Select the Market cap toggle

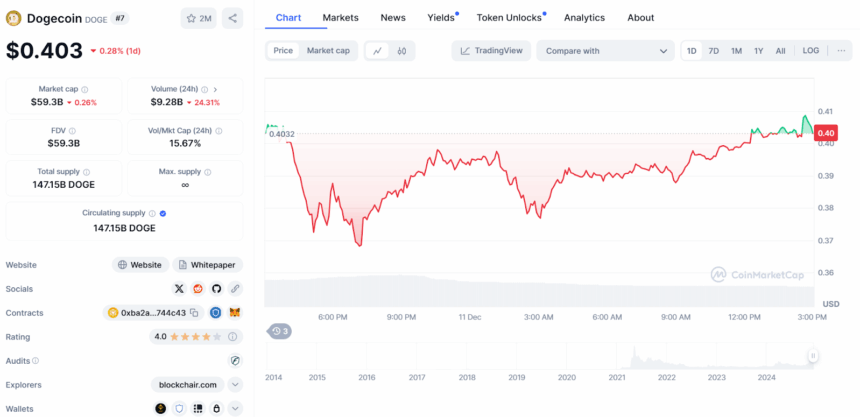point(328,50)
